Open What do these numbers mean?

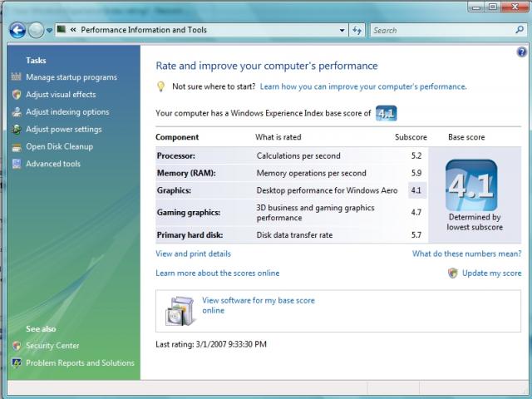(x=467, y=254)
